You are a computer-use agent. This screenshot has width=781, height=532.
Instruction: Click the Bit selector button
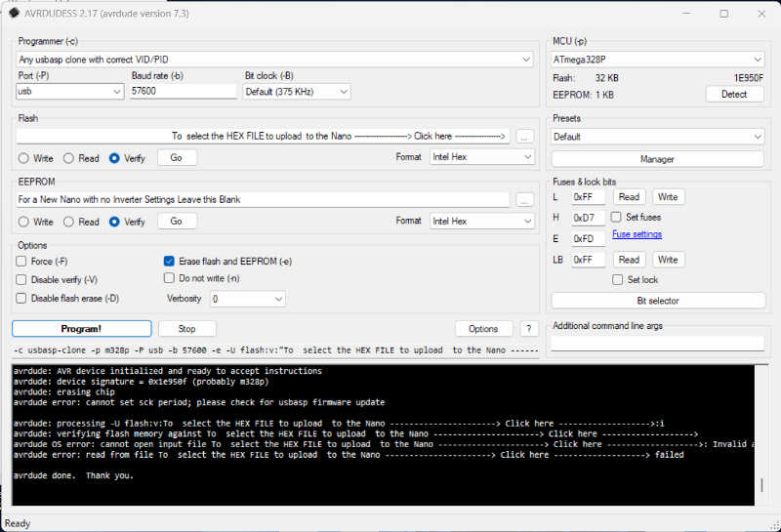pos(657,301)
